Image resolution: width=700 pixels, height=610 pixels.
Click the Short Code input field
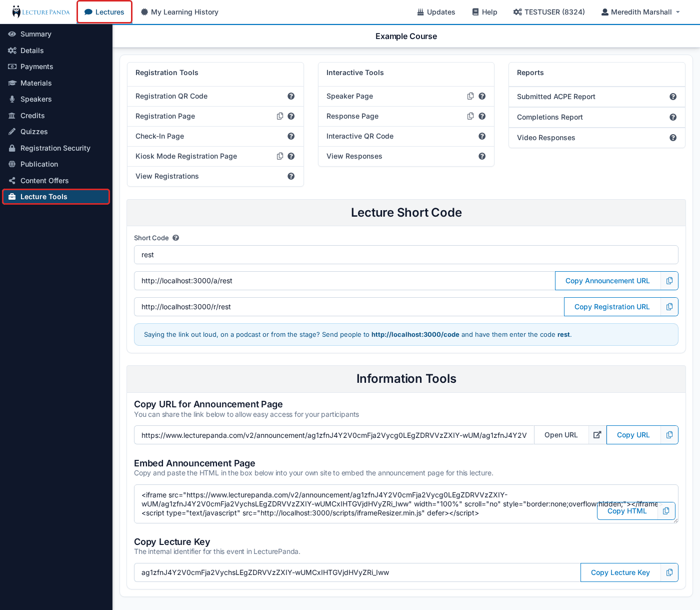click(x=406, y=255)
